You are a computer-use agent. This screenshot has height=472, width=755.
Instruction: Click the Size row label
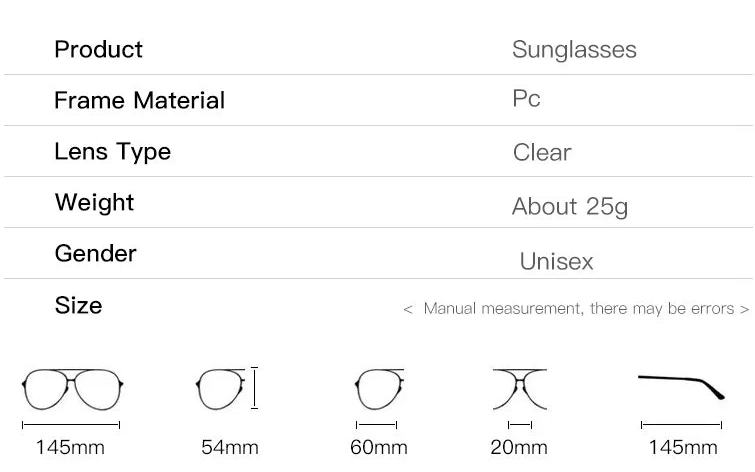click(78, 305)
